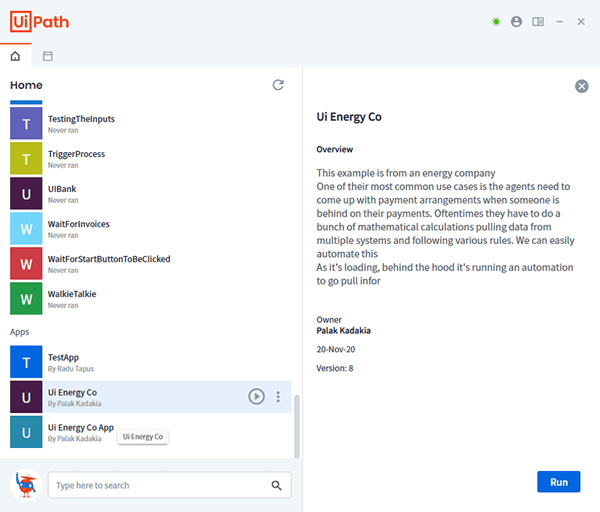Click the 20-Nov-20 date
The height and width of the screenshot is (512, 600).
[x=336, y=349]
